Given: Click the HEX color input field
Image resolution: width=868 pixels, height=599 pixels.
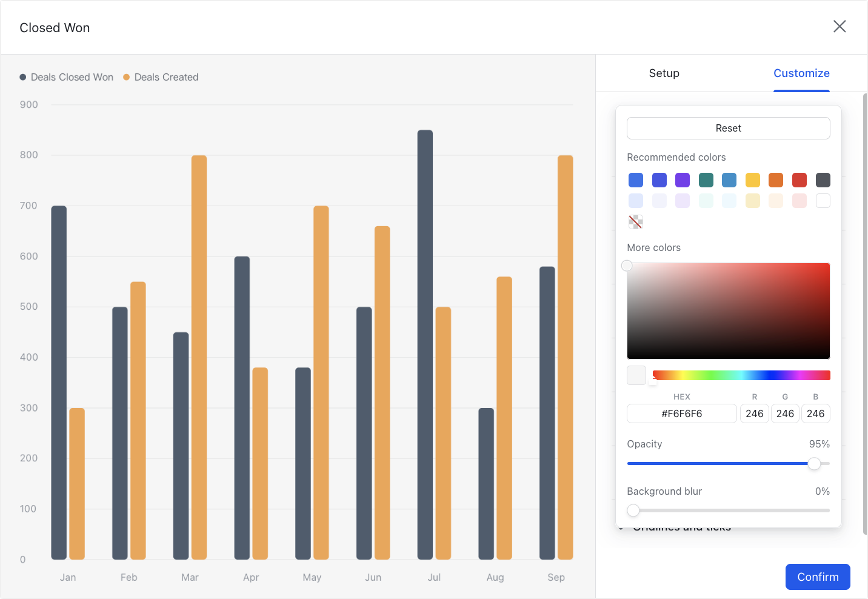Looking at the screenshot, I should (x=682, y=413).
